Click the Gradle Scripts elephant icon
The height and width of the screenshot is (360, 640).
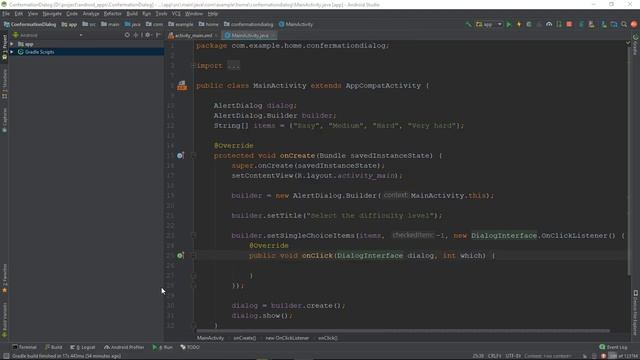point(20,52)
